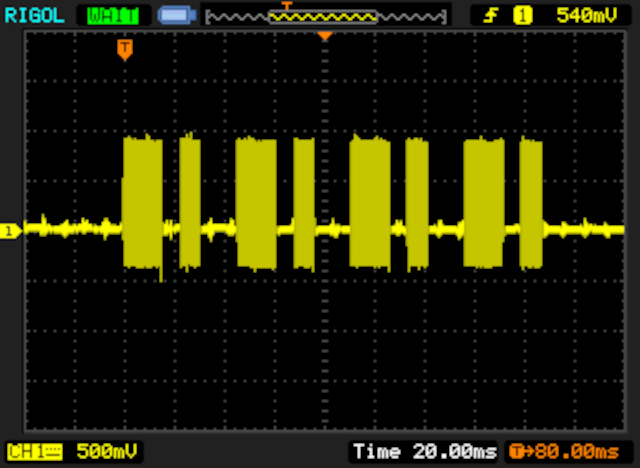Click the waveform memory overview bar
Screen dimensions: 640x468
pos(326,17)
